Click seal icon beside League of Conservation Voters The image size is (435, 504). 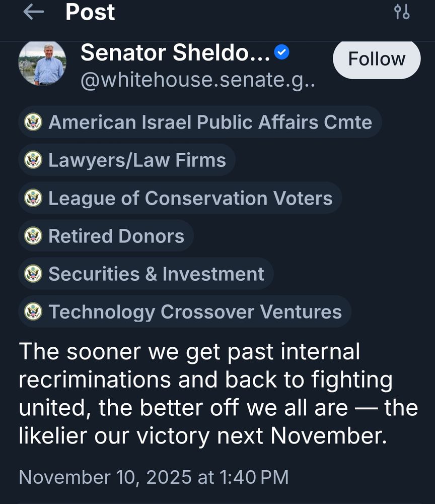(33, 198)
